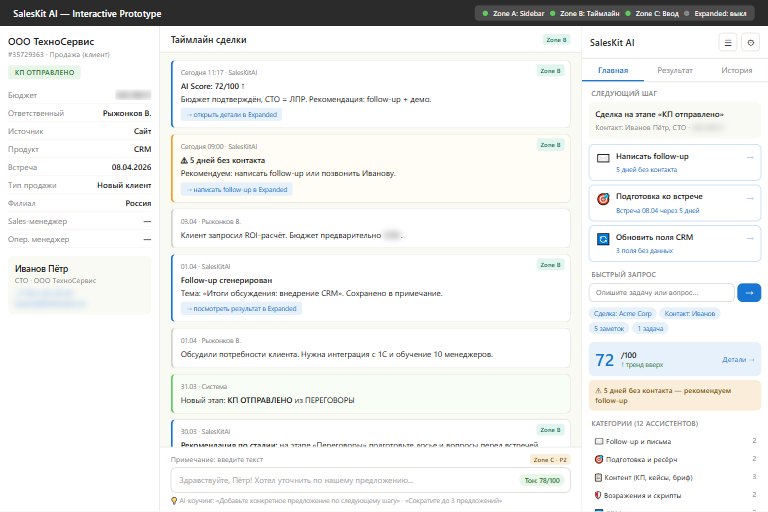Focus the Примечание note text field
The width and height of the screenshot is (768, 512).
point(370,480)
